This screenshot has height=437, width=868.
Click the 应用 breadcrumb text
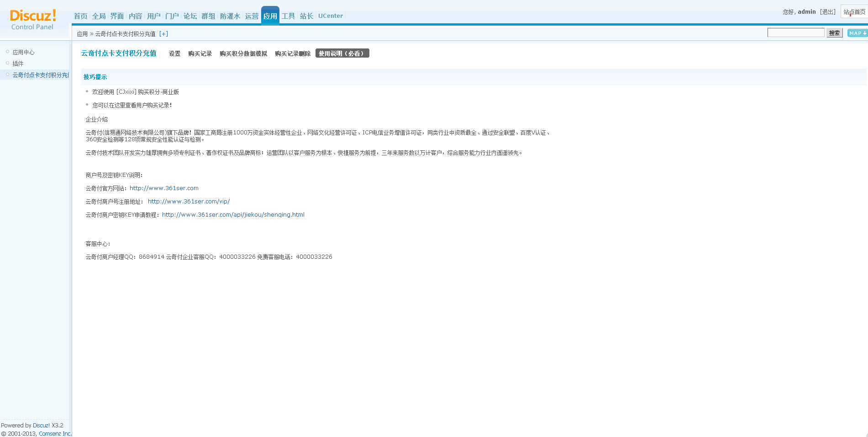(82, 34)
